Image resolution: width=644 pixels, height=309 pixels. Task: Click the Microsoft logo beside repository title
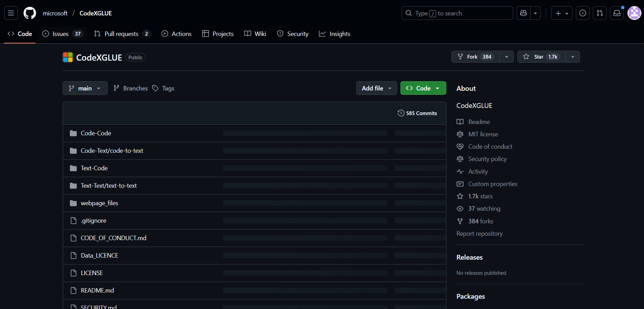pos(68,57)
